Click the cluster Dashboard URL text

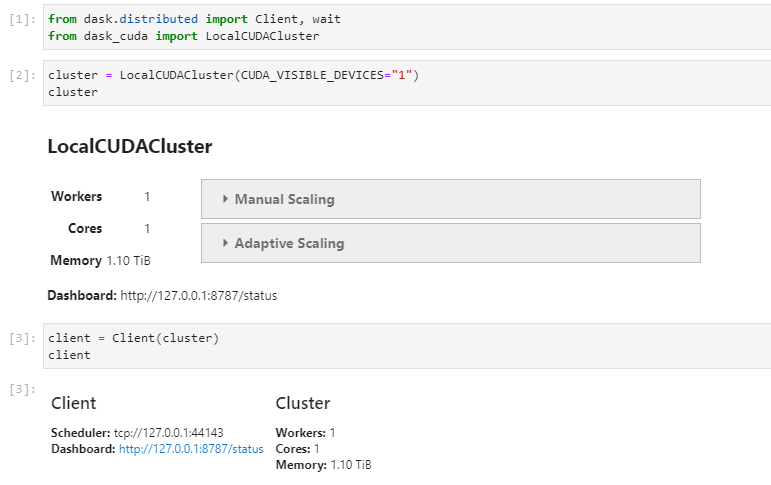tap(199, 296)
